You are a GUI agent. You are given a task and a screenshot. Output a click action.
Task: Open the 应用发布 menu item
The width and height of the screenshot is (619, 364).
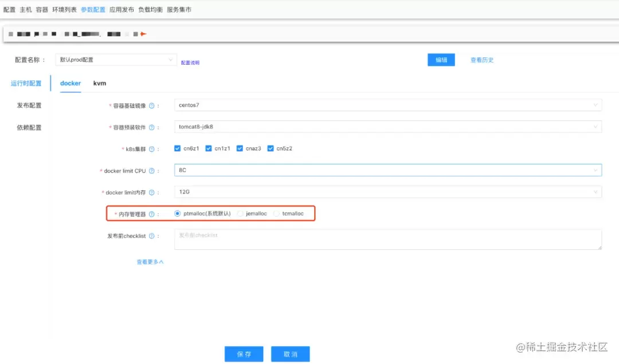122,10
